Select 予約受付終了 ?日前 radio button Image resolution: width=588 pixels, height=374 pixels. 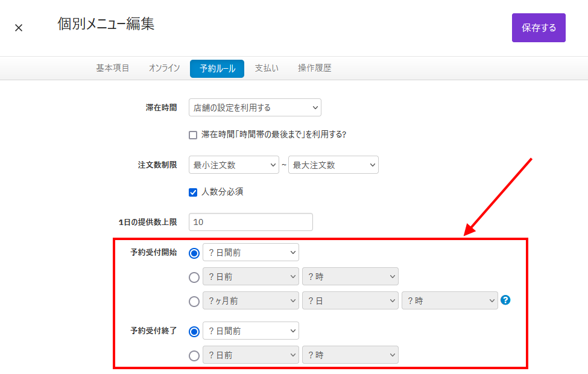coord(194,355)
